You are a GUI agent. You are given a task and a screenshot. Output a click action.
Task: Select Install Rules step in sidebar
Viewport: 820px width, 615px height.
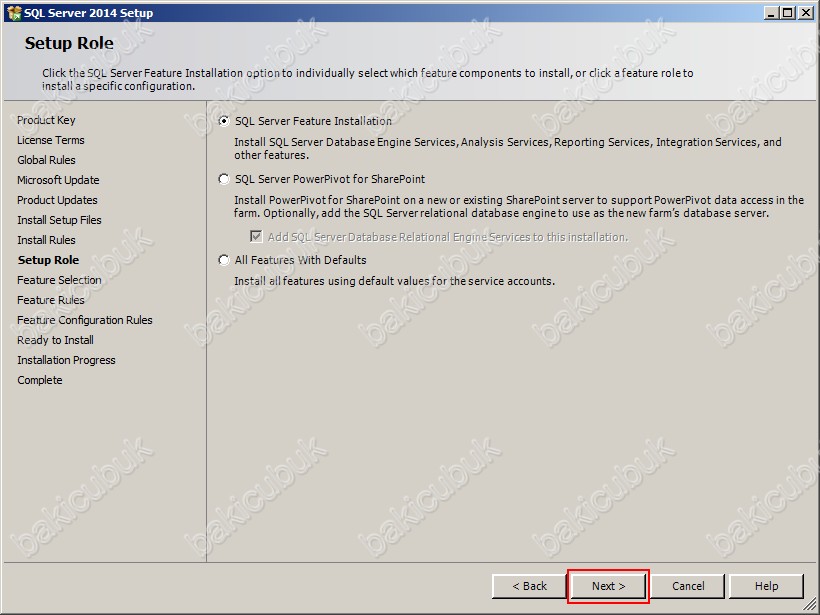(x=46, y=240)
